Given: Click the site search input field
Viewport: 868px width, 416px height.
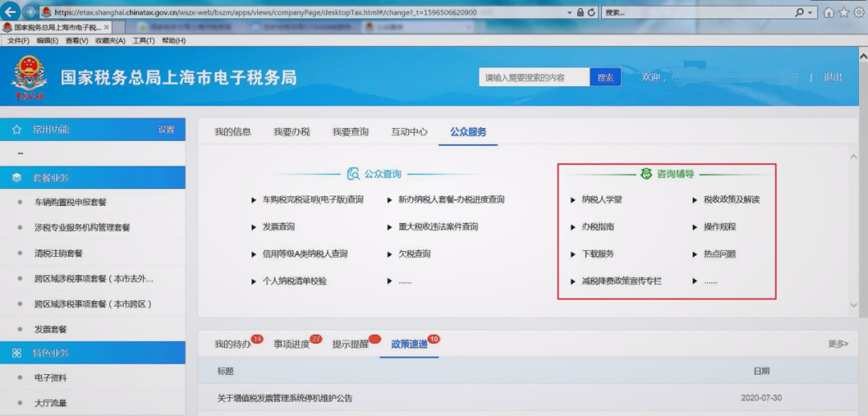Looking at the screenshot, I should pos(534,77).
